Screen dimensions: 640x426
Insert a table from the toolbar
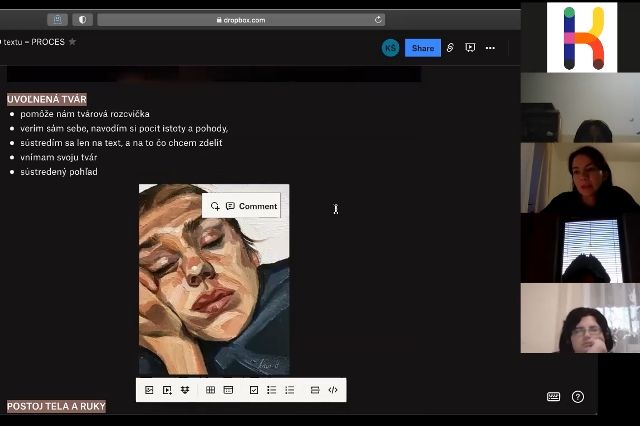pyautogui.click(x=210, y=390)
